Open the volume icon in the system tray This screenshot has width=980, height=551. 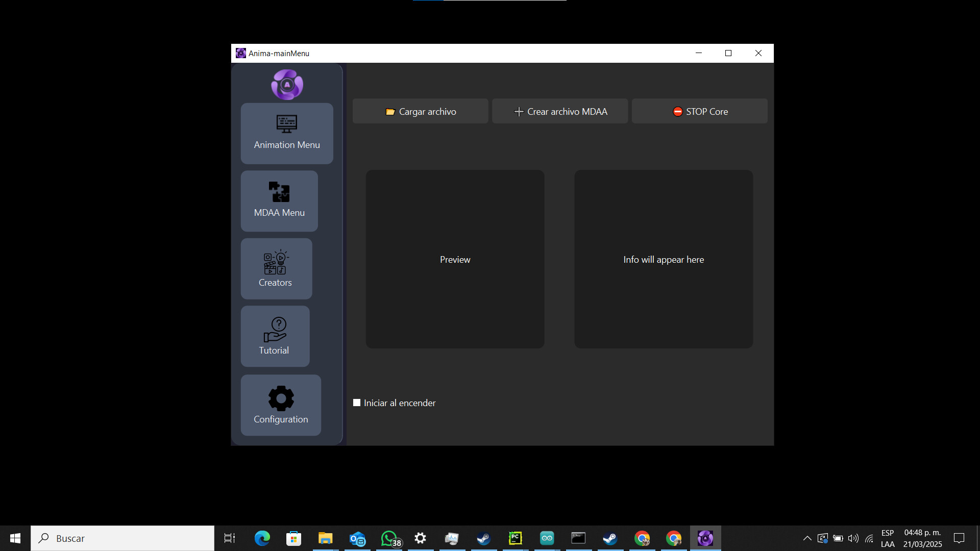(x=854, y=538)
